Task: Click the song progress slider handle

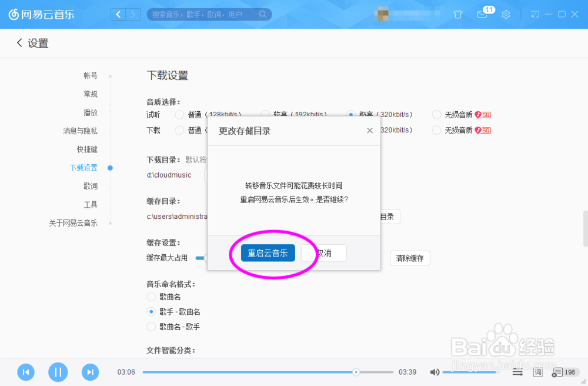Action: pyautogui.click(x=356, y=372)
